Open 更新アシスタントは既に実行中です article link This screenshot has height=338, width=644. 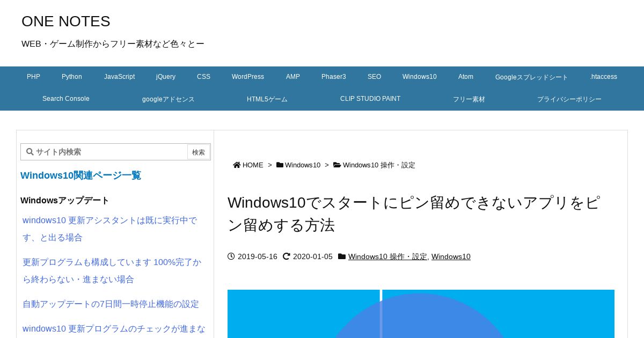tap(110, 229)
